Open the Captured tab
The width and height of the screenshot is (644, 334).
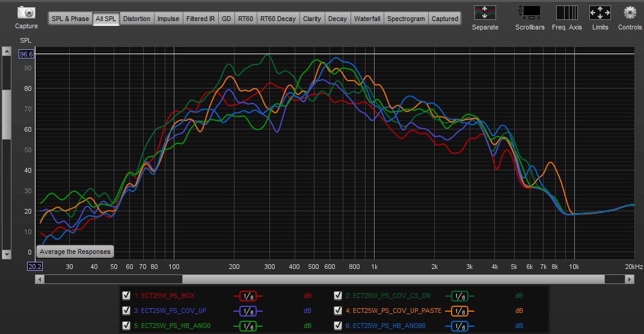445,19
